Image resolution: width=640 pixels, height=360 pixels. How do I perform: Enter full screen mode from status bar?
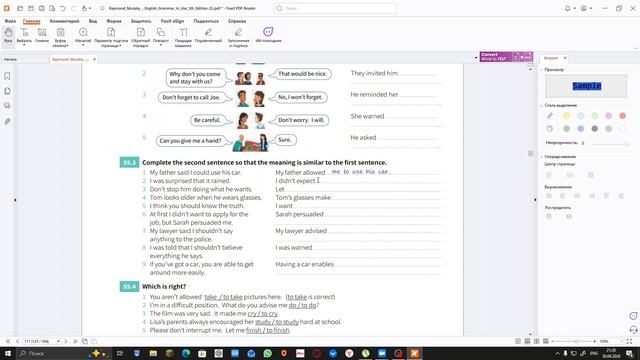point(629,341)
